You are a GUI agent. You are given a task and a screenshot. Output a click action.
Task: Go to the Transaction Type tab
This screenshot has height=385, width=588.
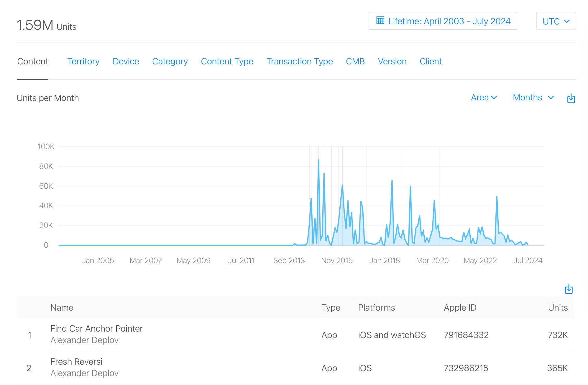point(299,61)
